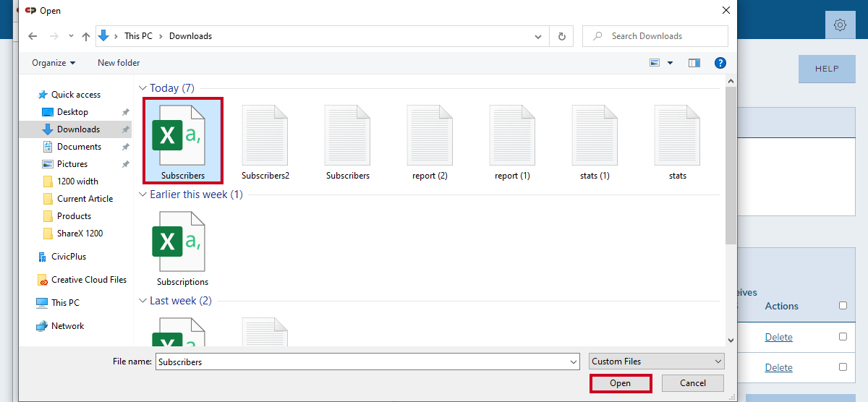The image size is (868, 402).
Task: Click the Open button
Action: coord(621,383)
